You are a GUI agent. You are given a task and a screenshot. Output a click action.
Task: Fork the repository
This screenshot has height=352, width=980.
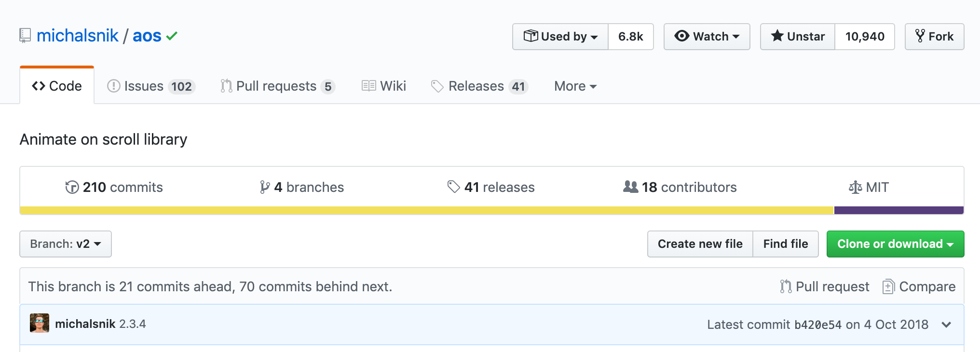(935, 37)
